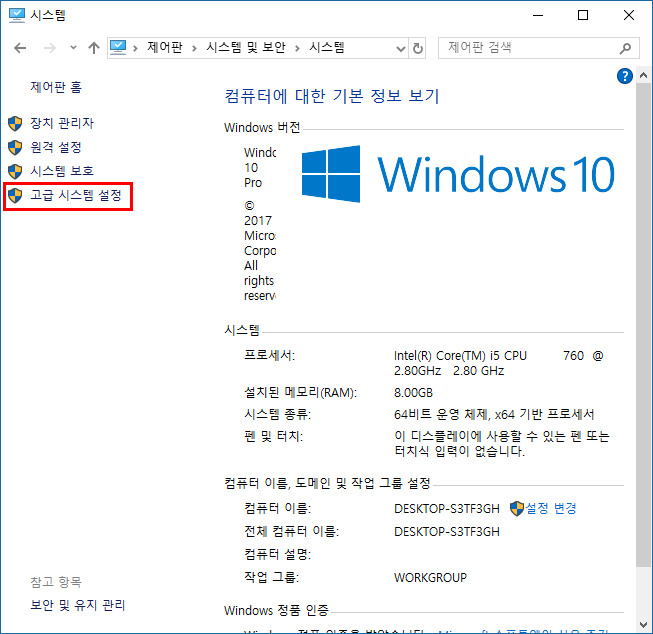Viewport: 653px width, 634px height.
Task: Open address bar history dropdown
Action: (401, 49)
